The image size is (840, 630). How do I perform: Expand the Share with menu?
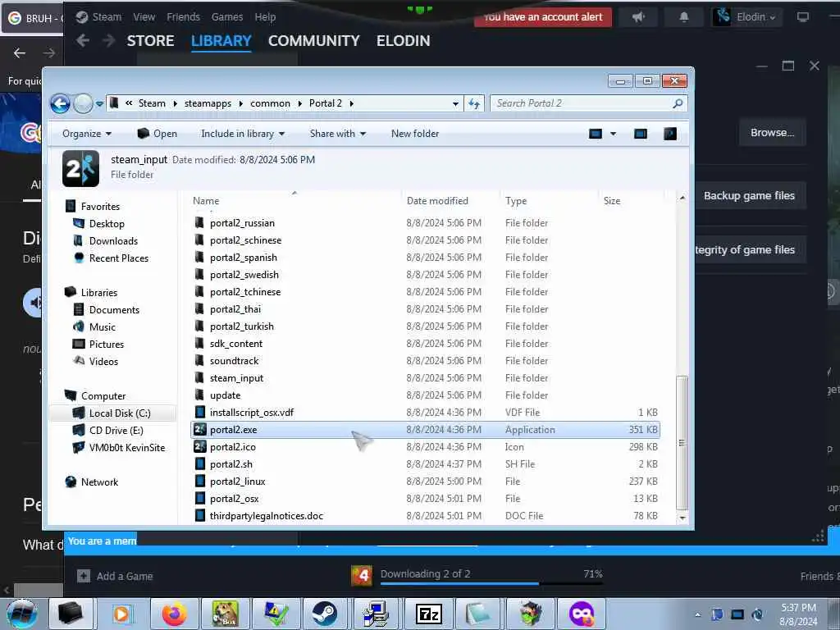point(337,134)
